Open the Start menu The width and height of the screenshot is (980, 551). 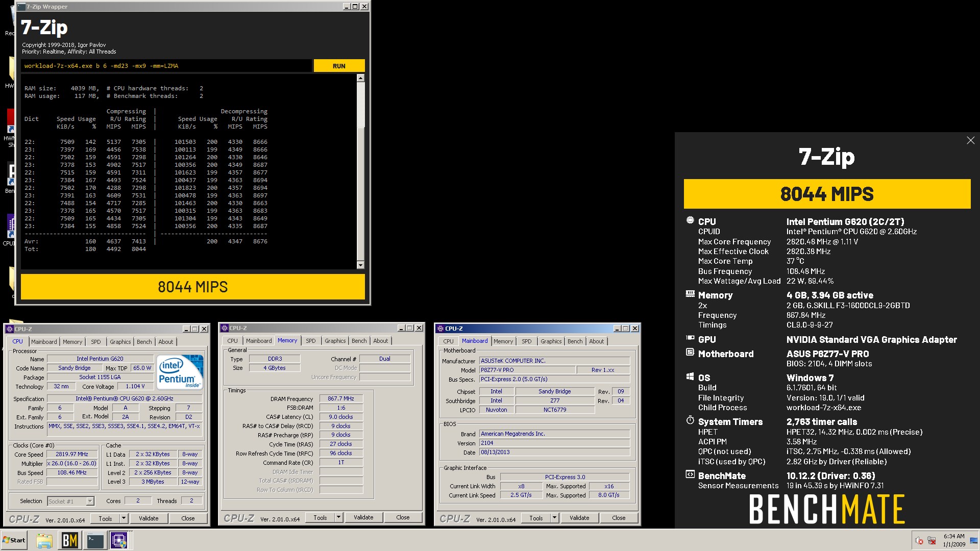coord(14,540)
